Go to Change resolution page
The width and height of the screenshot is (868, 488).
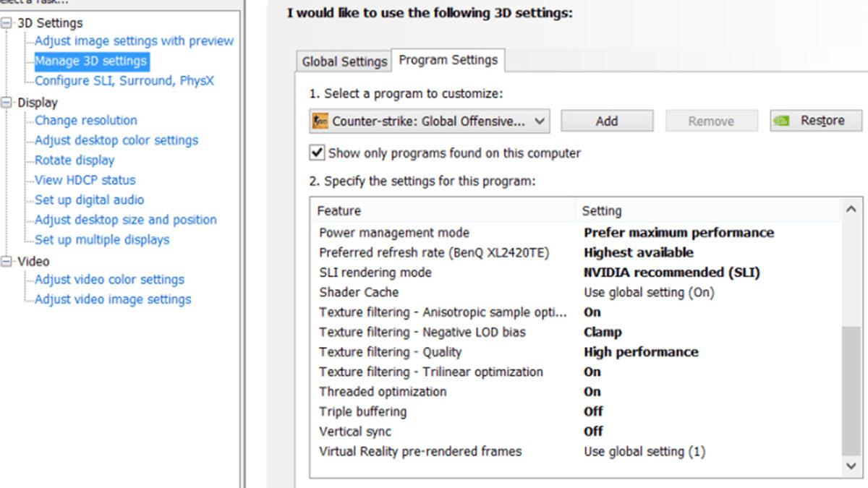(85, 121)
